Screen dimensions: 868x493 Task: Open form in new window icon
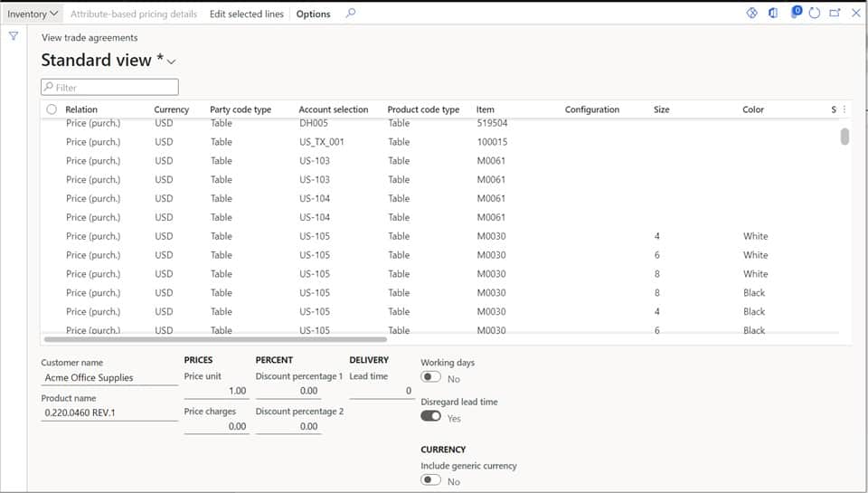[x=835, y=13]
